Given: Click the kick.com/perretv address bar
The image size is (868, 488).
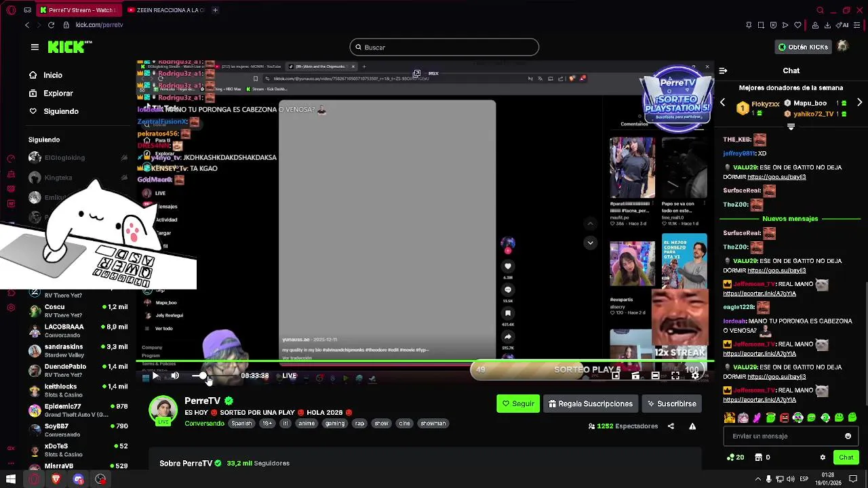Looking at the screenshot, I should coord(99,25).
